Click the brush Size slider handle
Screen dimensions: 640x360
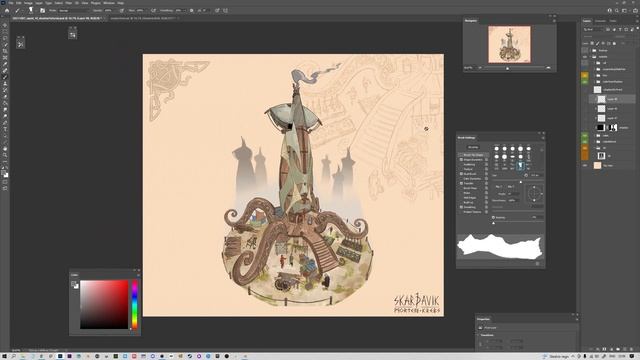(x=520, y=182)
